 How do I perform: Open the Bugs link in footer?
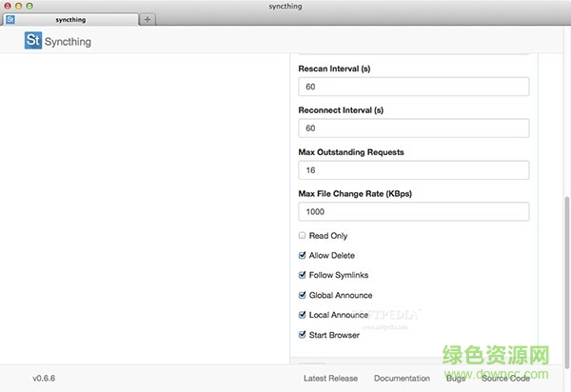click(x=456, y=379)
